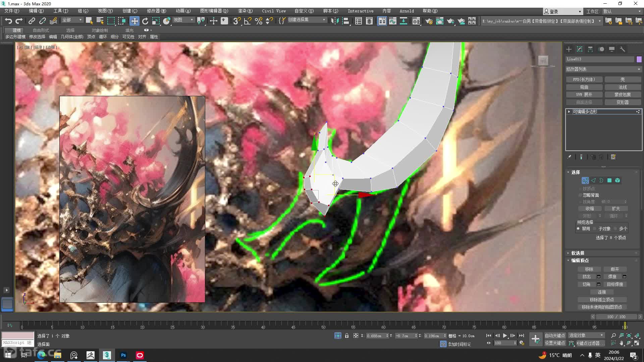
Task: Toggle the Angle Snap button
Action: 248,21
